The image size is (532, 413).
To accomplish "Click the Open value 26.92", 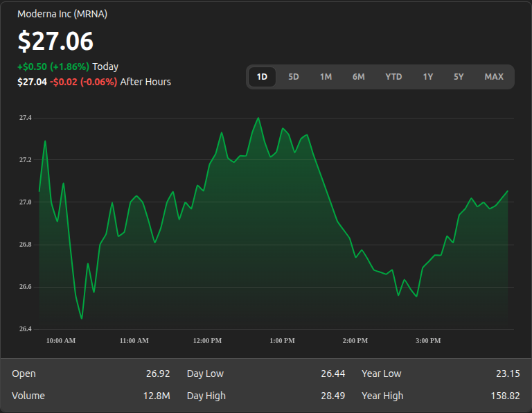I will click(158, 374).
